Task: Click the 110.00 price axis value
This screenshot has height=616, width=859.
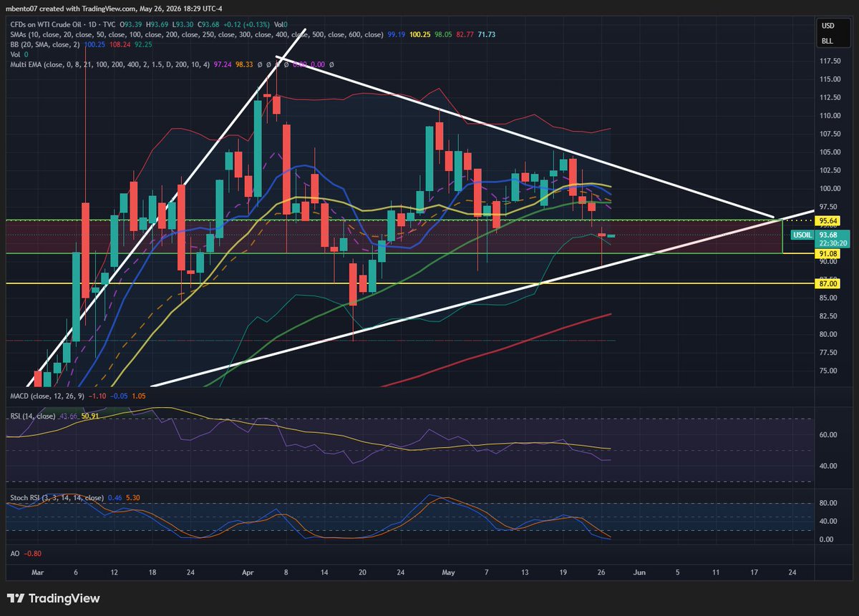Action: tap(830, 116)
